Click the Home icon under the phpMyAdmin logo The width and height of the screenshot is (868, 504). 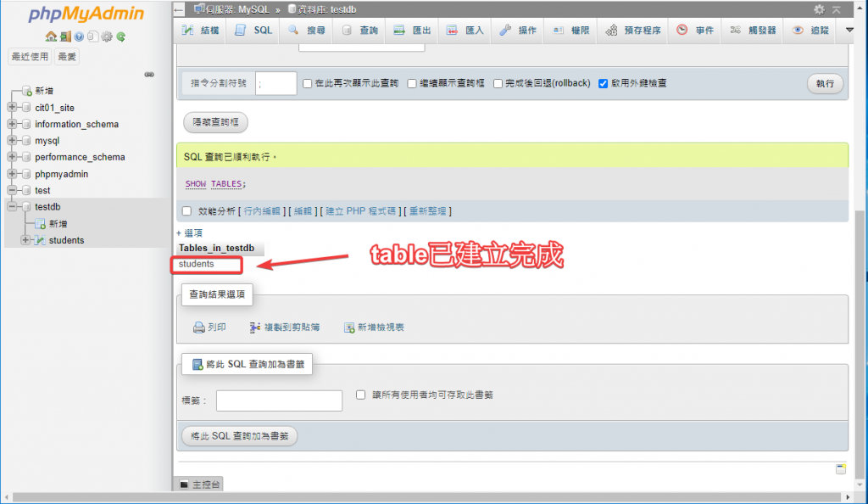pos(52,36)
